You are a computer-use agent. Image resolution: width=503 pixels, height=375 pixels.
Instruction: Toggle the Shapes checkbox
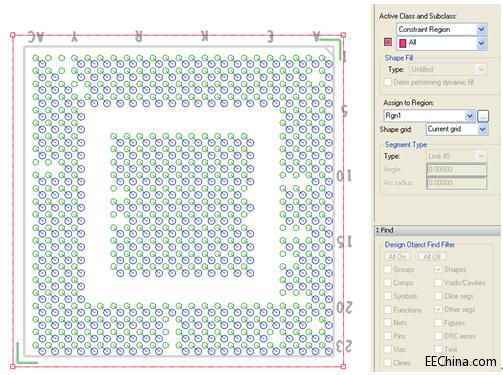point(438,269)
